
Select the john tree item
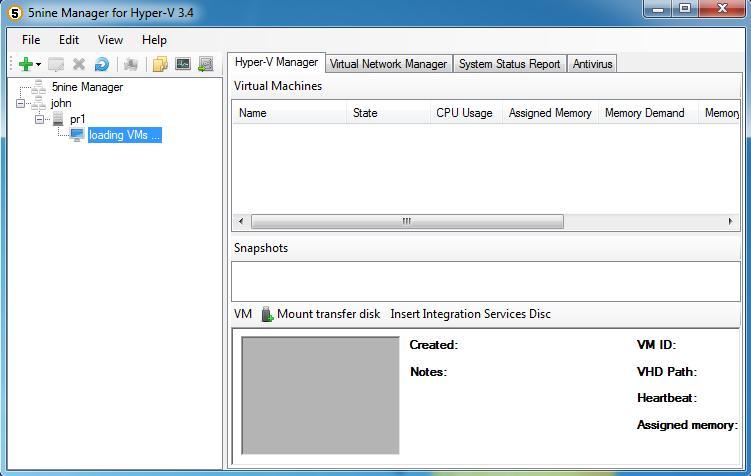[61, 103]
